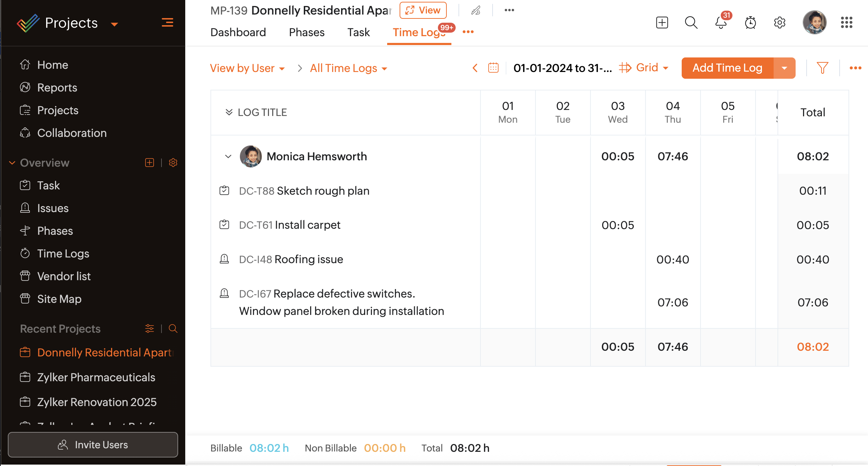Toggle the hamburger sidebar collapse icon

pyautogui.click(x=167, y=23)
